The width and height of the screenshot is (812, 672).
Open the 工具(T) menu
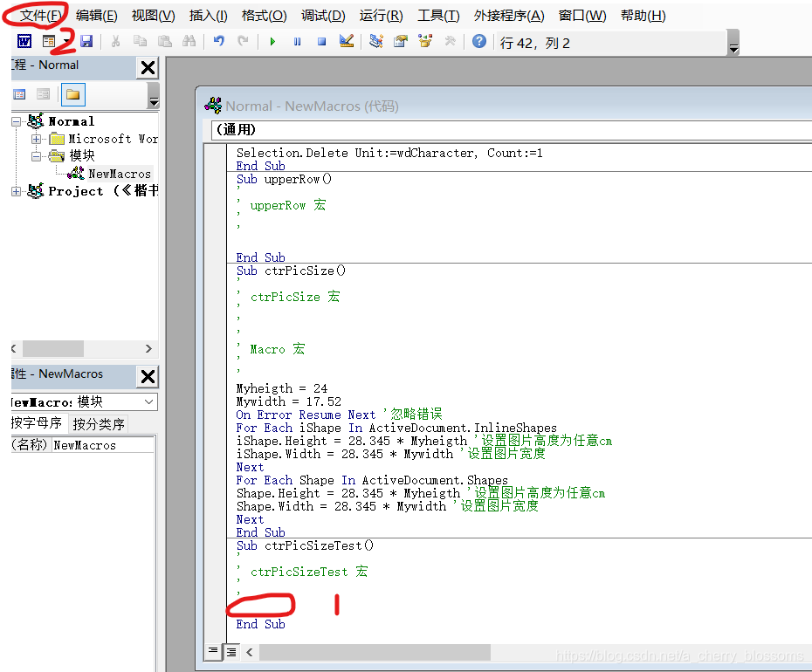438,16
